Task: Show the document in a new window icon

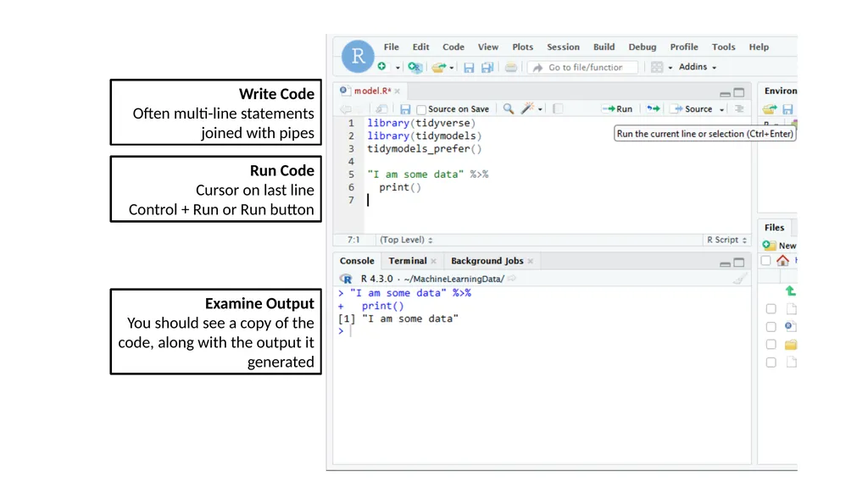Action: (381, 109)
